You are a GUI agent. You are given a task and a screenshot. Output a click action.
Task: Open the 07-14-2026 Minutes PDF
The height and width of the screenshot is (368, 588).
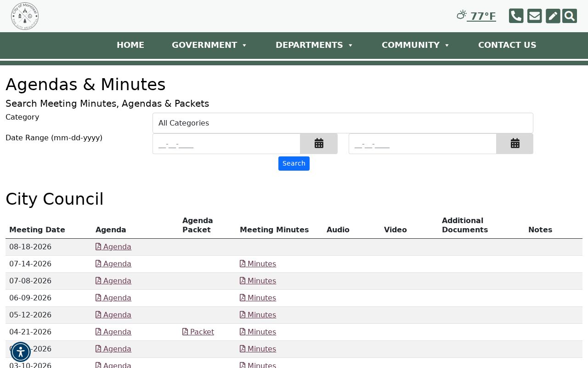click(258, 264)
